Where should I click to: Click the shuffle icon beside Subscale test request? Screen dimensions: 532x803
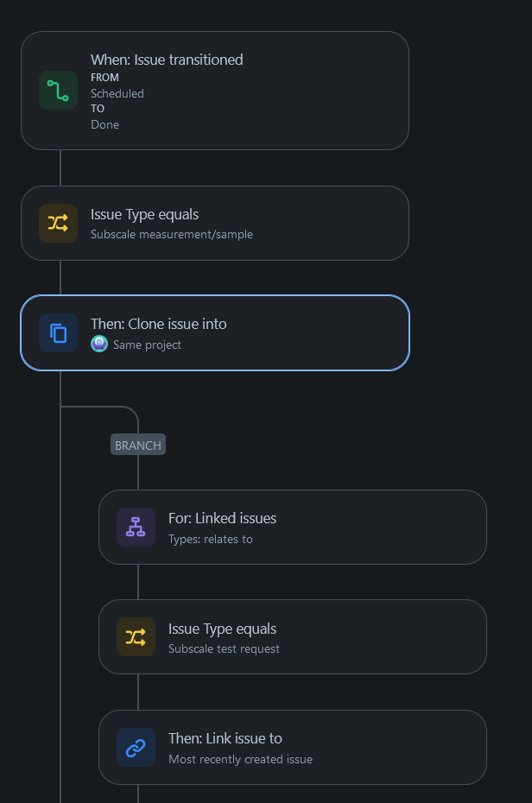pos(136,636)
